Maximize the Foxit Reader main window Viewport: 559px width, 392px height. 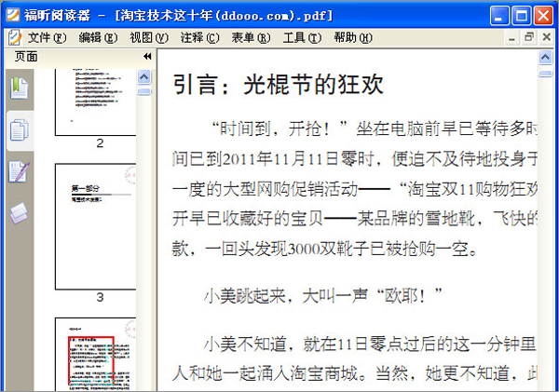point(521,16)
